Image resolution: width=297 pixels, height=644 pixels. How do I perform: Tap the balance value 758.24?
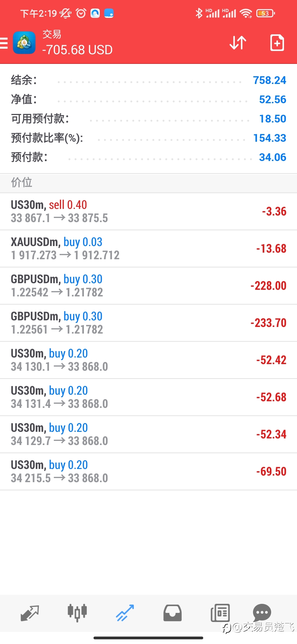[269, 80]
